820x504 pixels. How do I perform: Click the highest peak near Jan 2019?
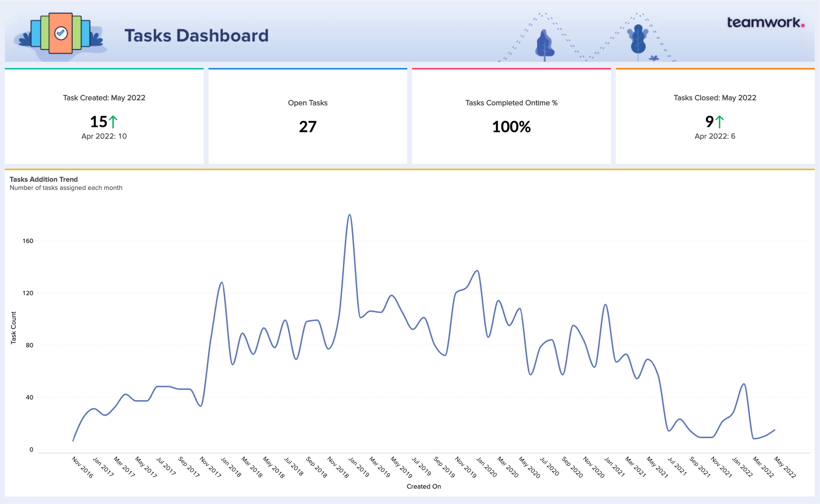[x=349, y=215]
